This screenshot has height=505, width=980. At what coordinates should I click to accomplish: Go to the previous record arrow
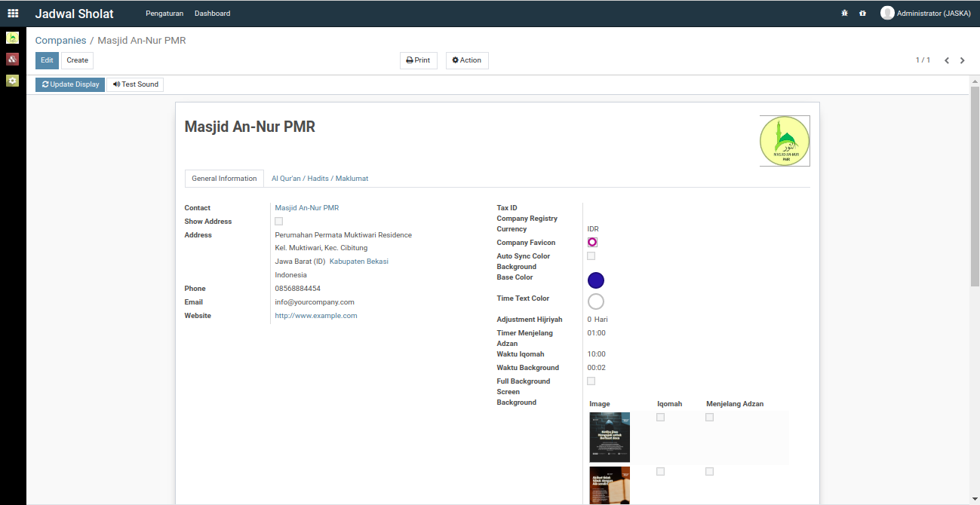click(947, 60)
